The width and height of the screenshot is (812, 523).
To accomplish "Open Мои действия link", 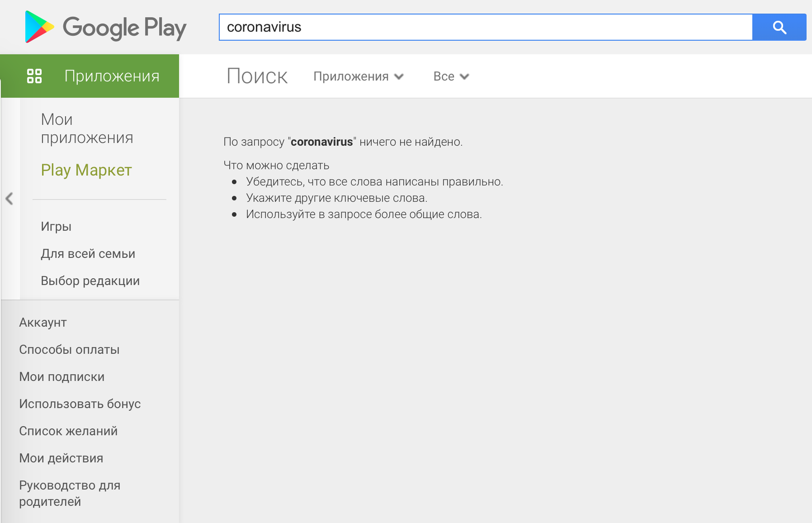I will [61, 458].
